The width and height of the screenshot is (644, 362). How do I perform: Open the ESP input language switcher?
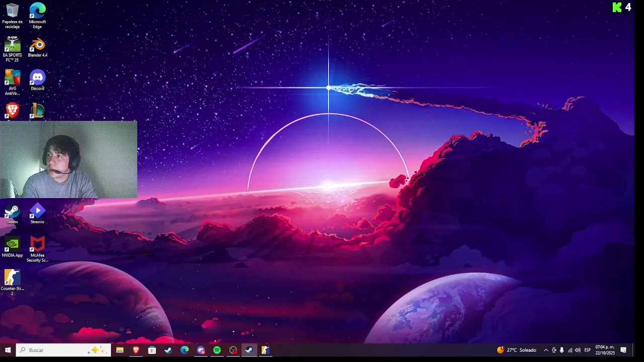587,350
